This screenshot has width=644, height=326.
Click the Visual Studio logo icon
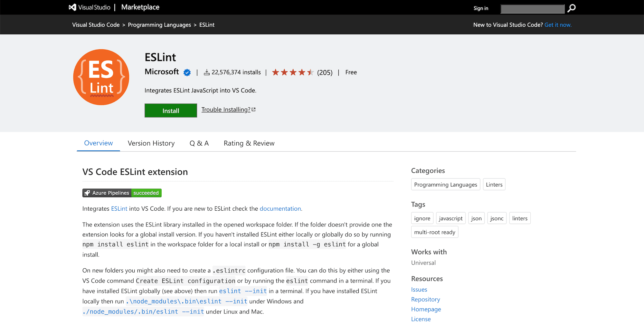72,7
